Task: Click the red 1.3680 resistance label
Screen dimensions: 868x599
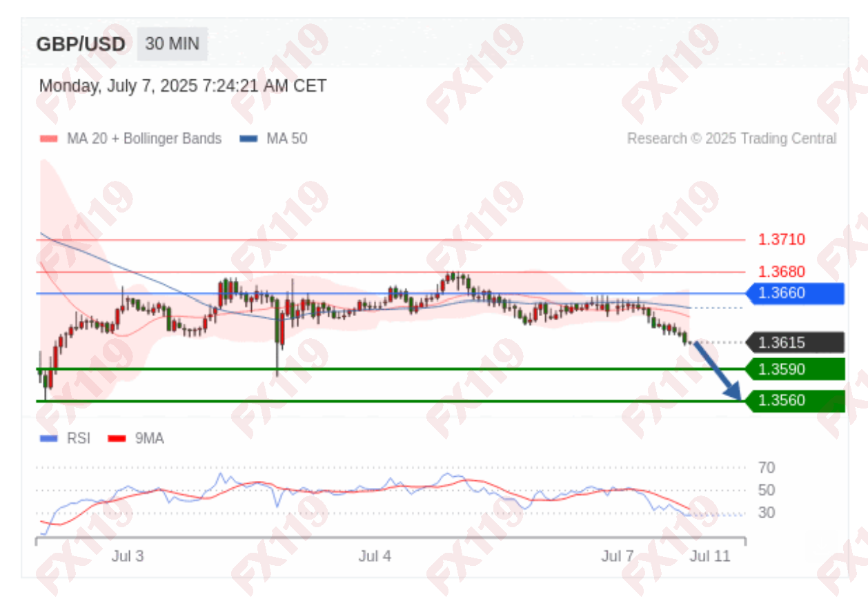Action: [x=782, y=272]
